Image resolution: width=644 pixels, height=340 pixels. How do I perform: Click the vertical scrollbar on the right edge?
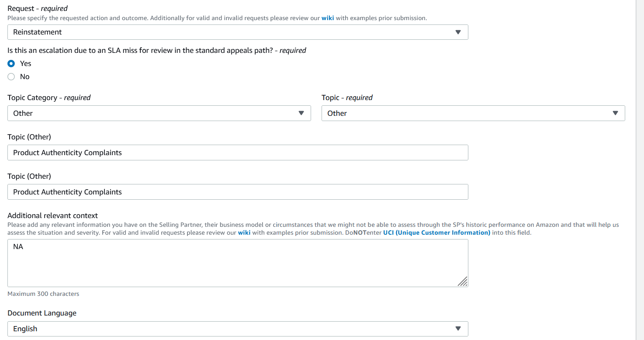(x=640, y=170)
